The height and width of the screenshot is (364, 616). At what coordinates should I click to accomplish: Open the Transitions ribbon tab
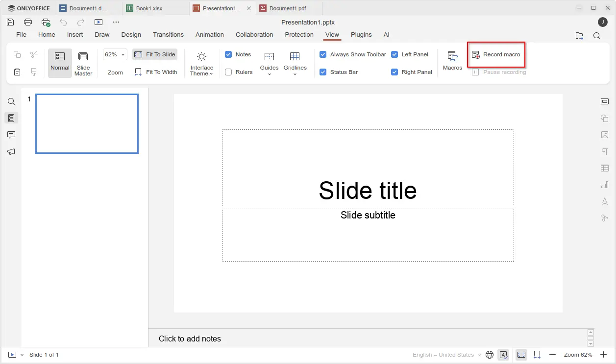[x=168, y=35]
